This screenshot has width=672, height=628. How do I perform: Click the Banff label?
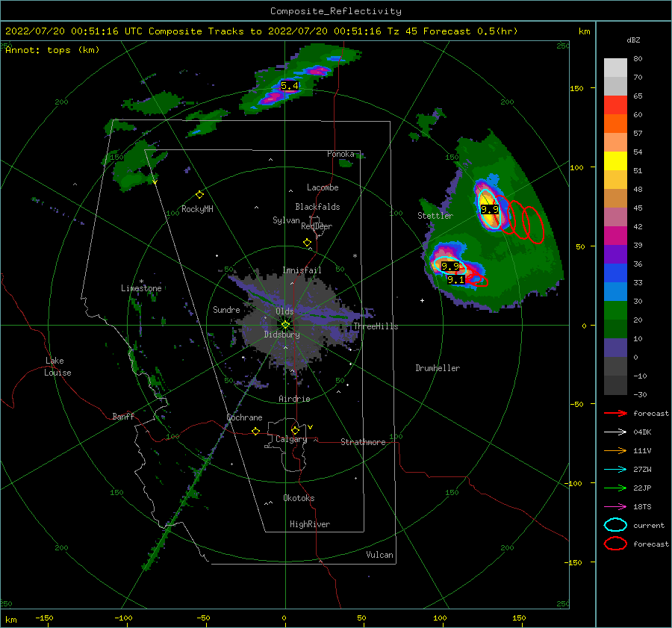[x=123, y=416]
